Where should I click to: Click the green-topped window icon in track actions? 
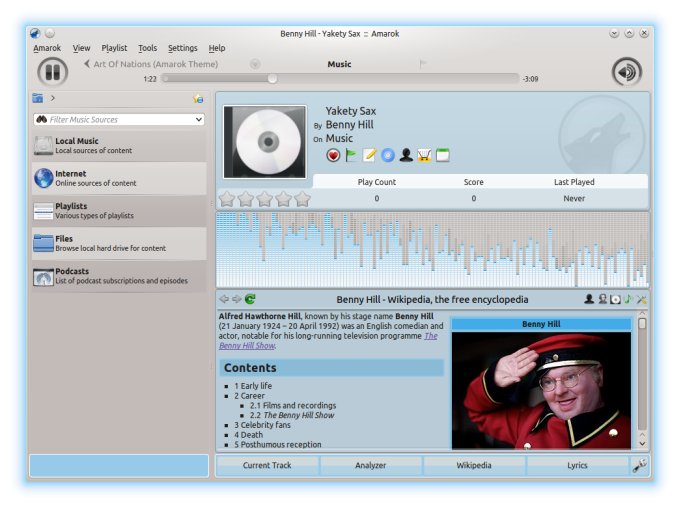pos(442,155)
